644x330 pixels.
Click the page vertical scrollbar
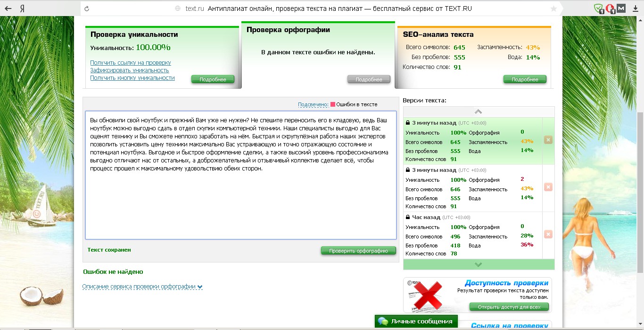click(x=640, y=192)
